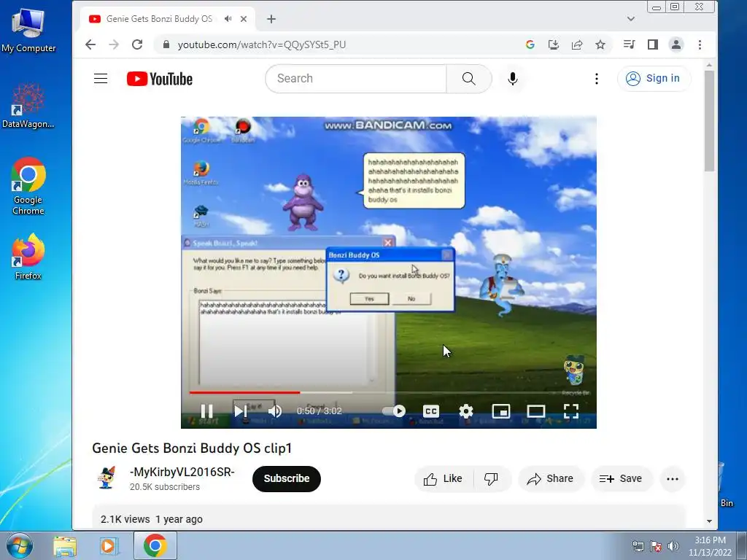Viewport: 747px width, 560px height.
Task: Mute the video volume speaker icon
Action: [275, 411]
